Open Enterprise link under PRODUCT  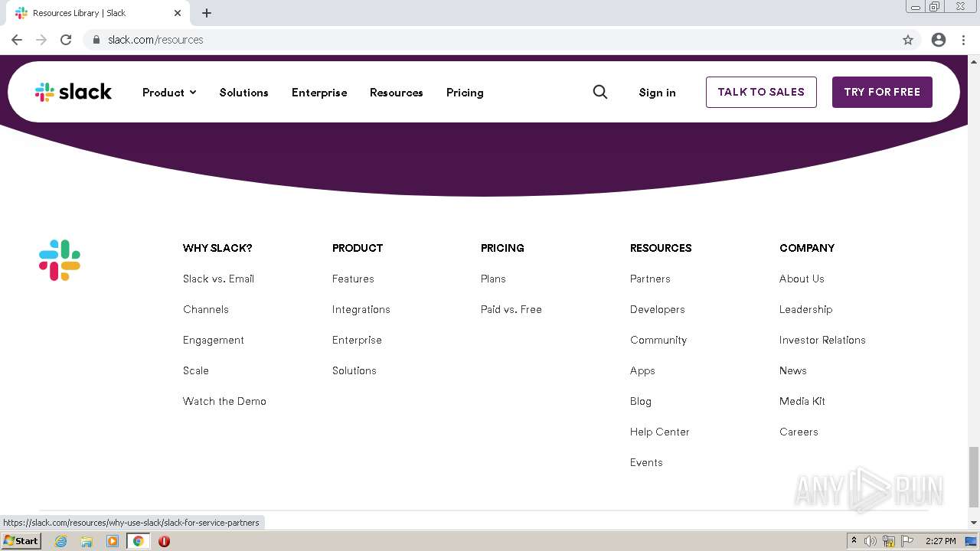pyautogui.click(x=357, y=340)
